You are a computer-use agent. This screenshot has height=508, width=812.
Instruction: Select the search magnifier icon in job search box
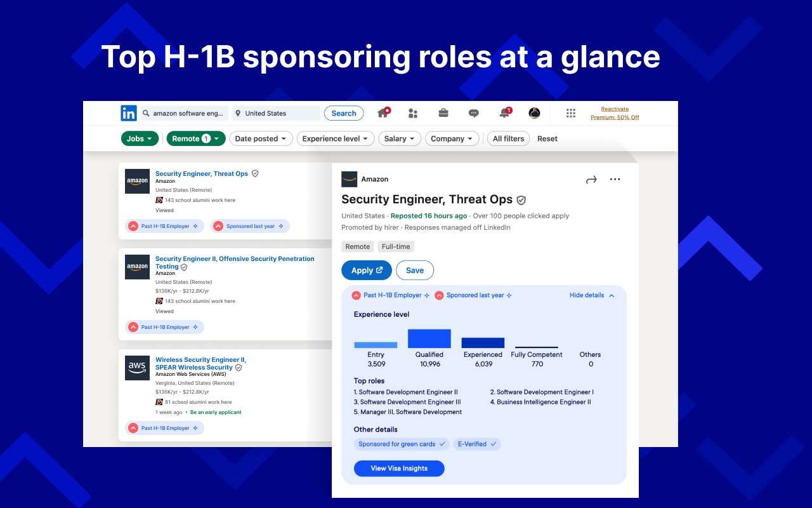[x=146, y=114]
